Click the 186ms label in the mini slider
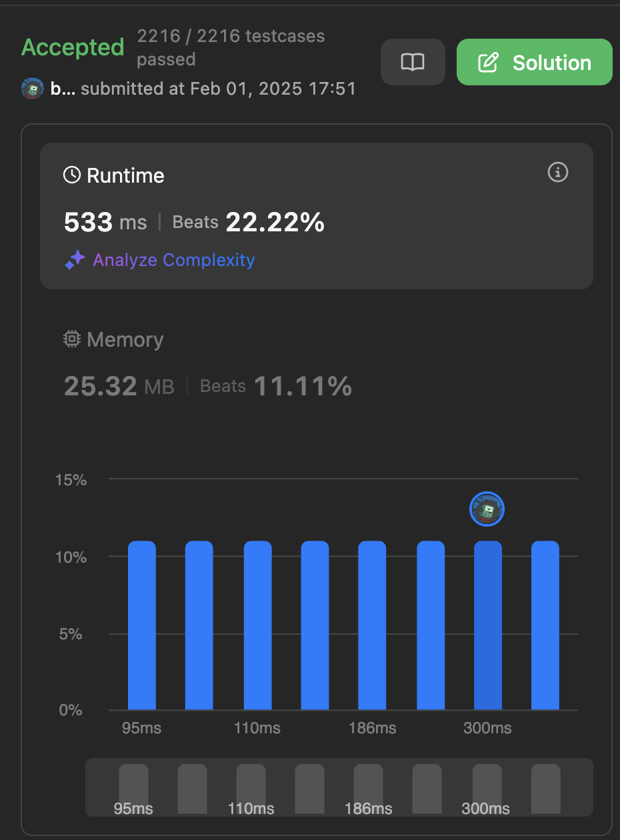This screenshot has width=620, height=840. [x=369, y=809]
